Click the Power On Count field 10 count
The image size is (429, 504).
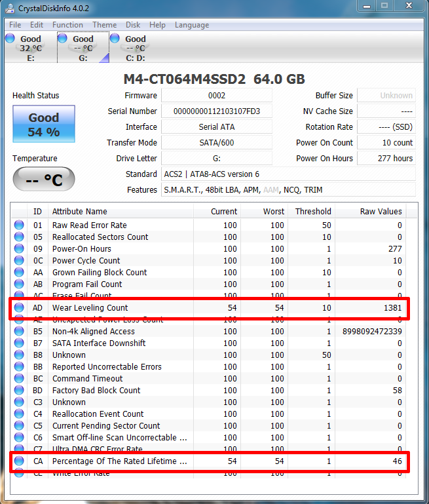[x=386, y=143]
